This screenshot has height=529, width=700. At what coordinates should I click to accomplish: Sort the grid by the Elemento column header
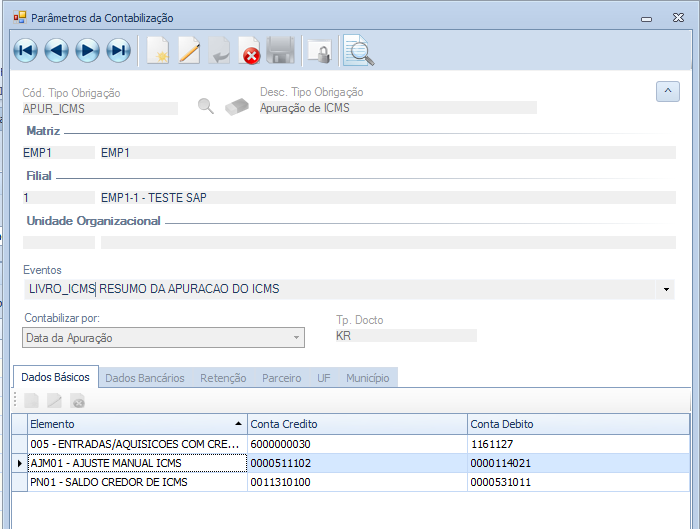pos(130,424)
